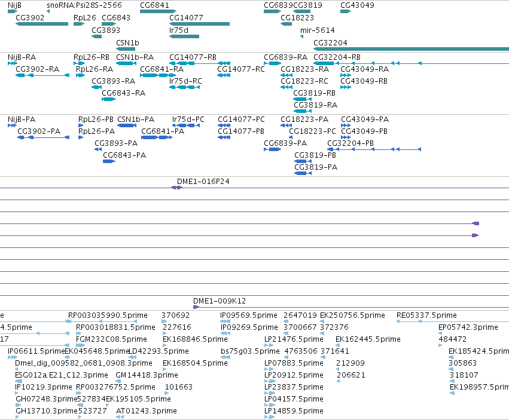Click the CG3902-RA transcript glyph
The height and width of the screenshot is (420, 509).
coord(42,75)
